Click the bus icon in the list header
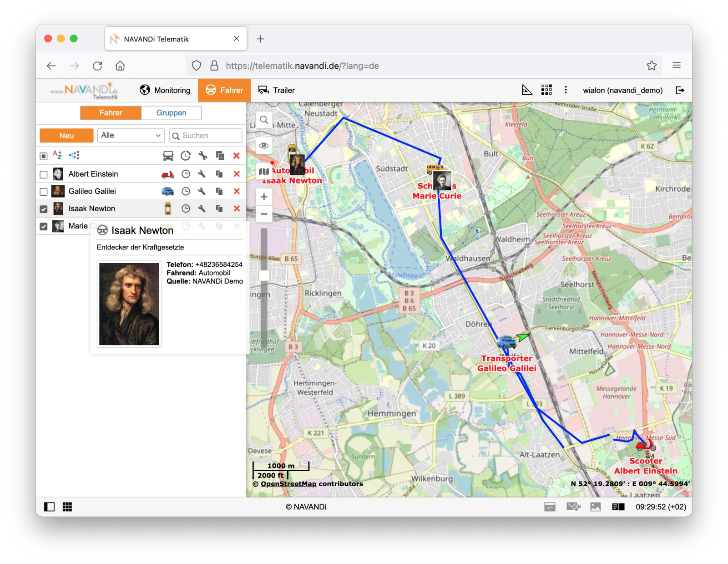The image size is (728, 564). click(x=168, y=156)
